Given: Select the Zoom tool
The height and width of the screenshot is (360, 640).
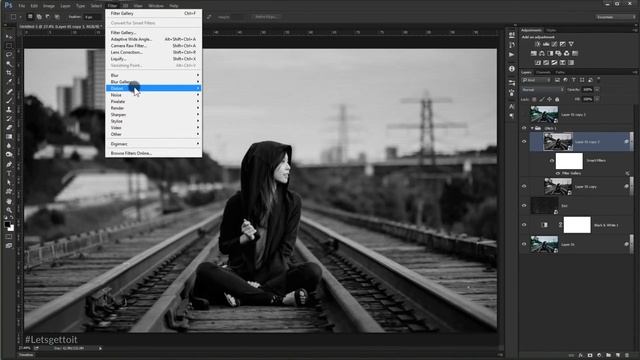Looking at the screenshot, I should point(9,210).
